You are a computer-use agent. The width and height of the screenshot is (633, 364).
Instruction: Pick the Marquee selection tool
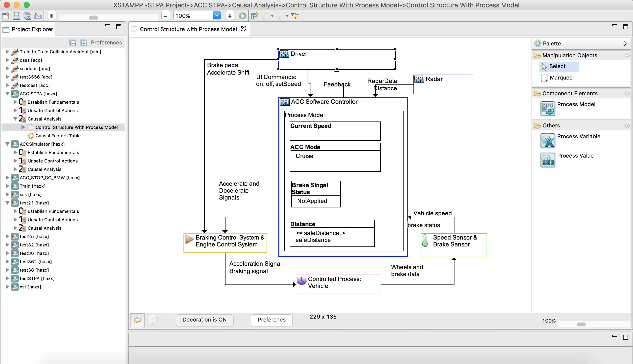point(561,78)
